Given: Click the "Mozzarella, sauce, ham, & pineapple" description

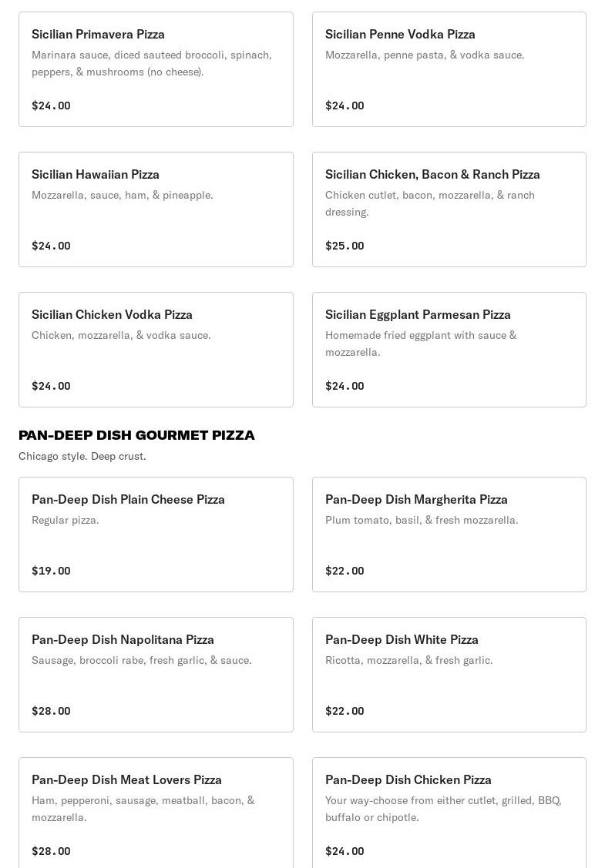Looking at the screenshot, I should [123, 195].
